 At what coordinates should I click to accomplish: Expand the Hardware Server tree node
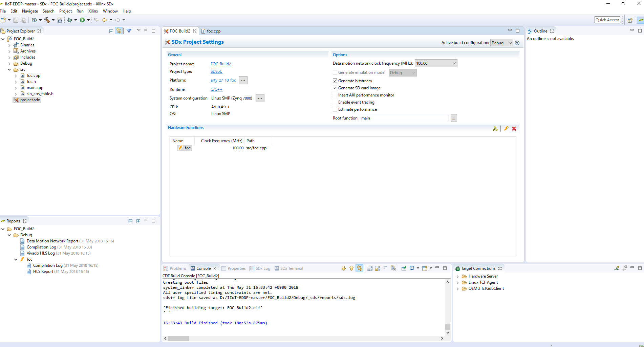tap(458, 277)
